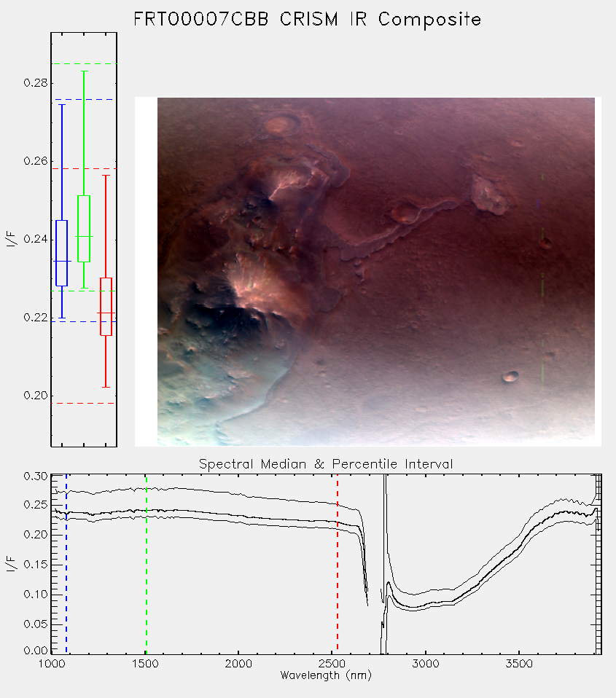Select the red box in the boxplot
616x698 pixels.
[x=106, y=307]
